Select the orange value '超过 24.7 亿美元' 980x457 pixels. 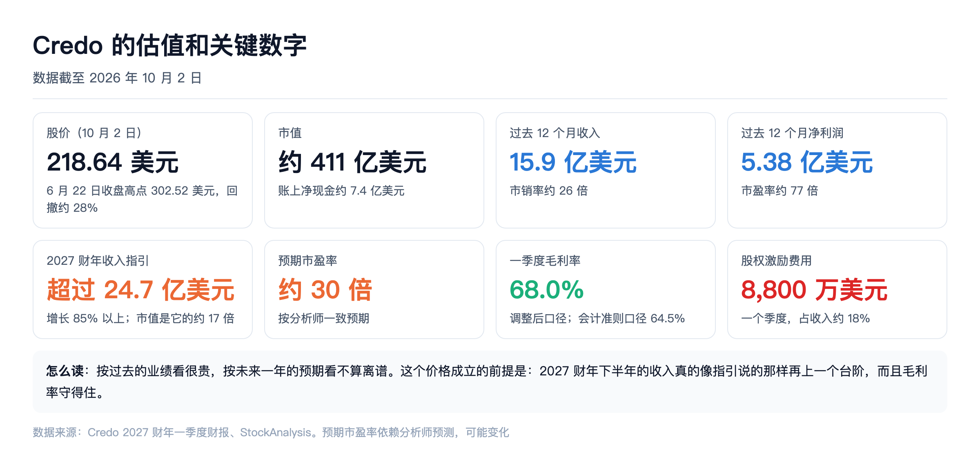[x=140, y=290]
